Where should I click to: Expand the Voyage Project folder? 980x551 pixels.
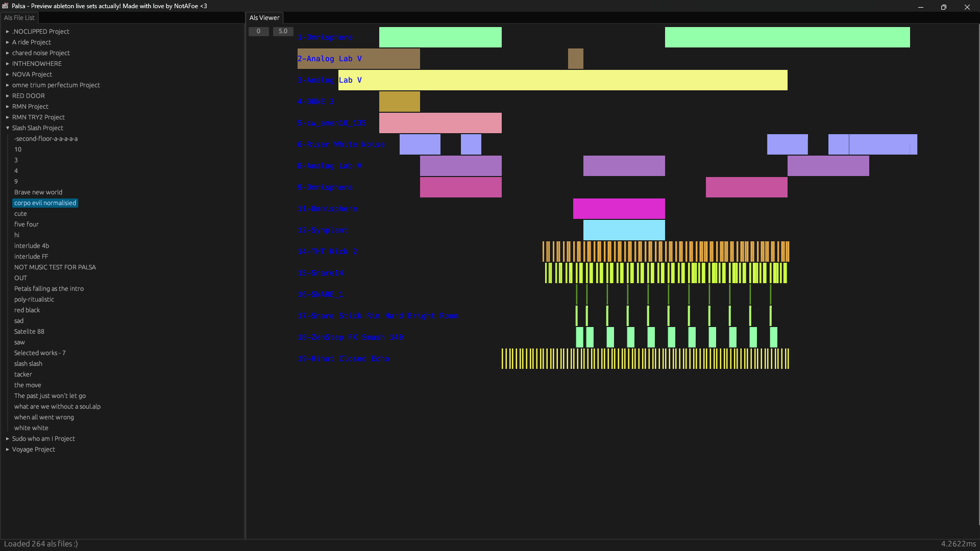8,449
